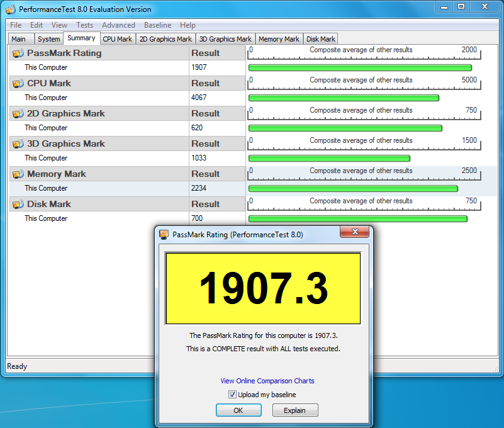Screen dimensions: 504x428
Task: Close the PerformanceTest main window
Action: point(485,7)
